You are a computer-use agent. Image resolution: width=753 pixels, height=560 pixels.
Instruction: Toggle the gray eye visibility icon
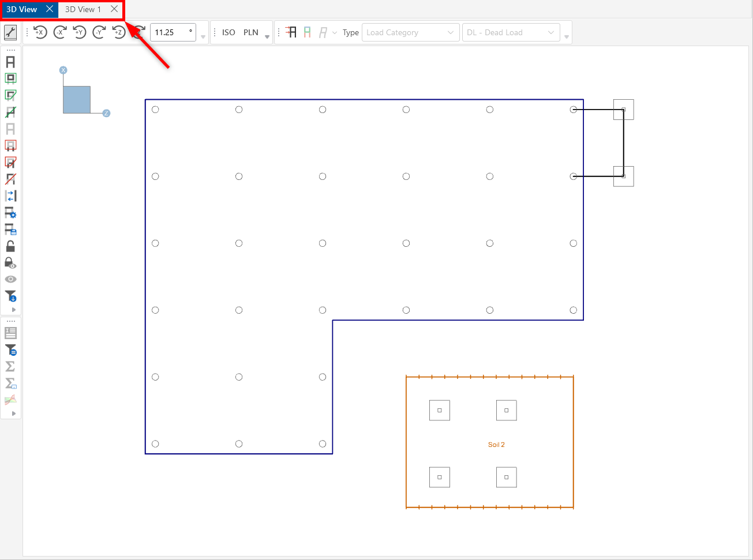[x=10, y=279]
